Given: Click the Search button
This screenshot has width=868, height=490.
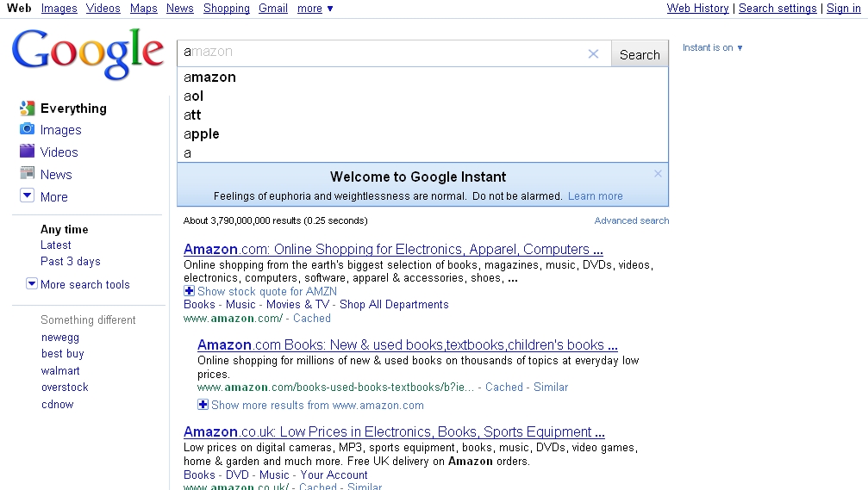Looking at the screenshot, I should pos(640,54).
